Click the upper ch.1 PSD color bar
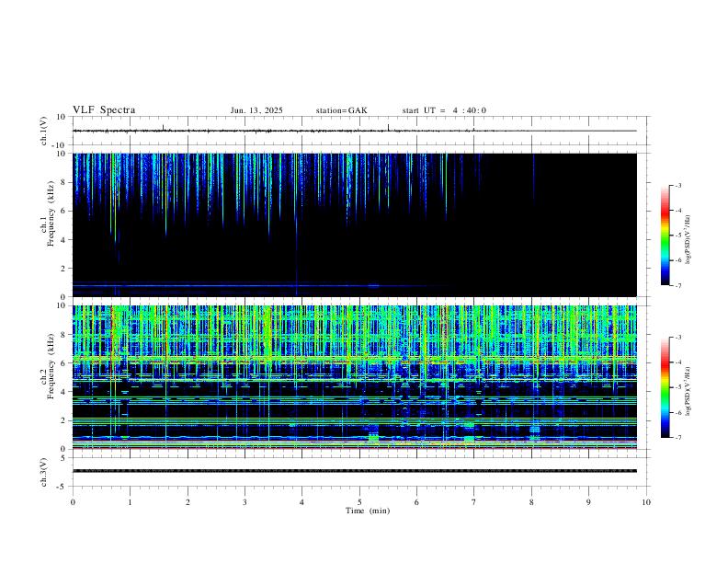This screenshot has height=563, width=728. pyautogui.click(x=665, y=236)
